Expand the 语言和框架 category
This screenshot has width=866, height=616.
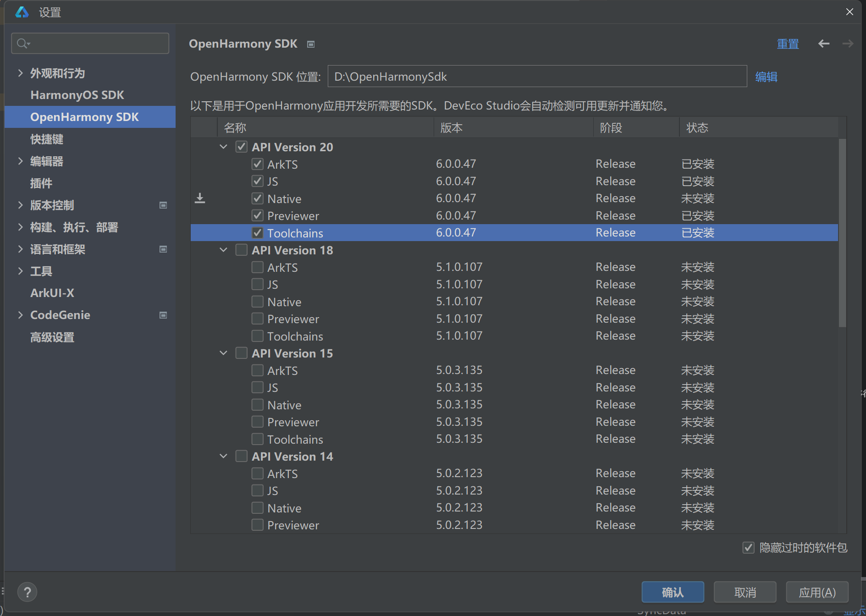pyautogui.click(x=20, y=249)
